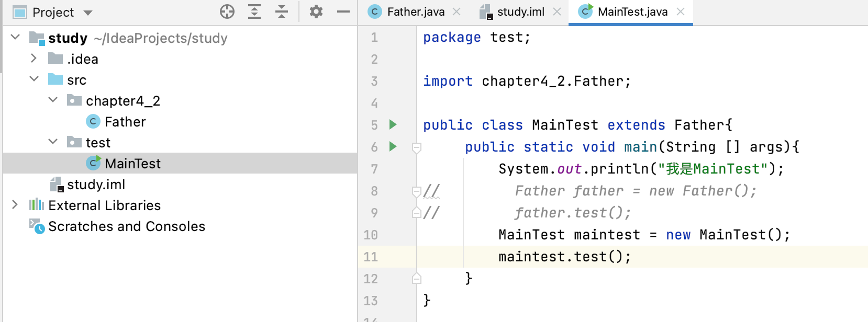The image size is (868, 322).
Task: Select the chapter4_2 package label
Action: [x=123, y=101]
